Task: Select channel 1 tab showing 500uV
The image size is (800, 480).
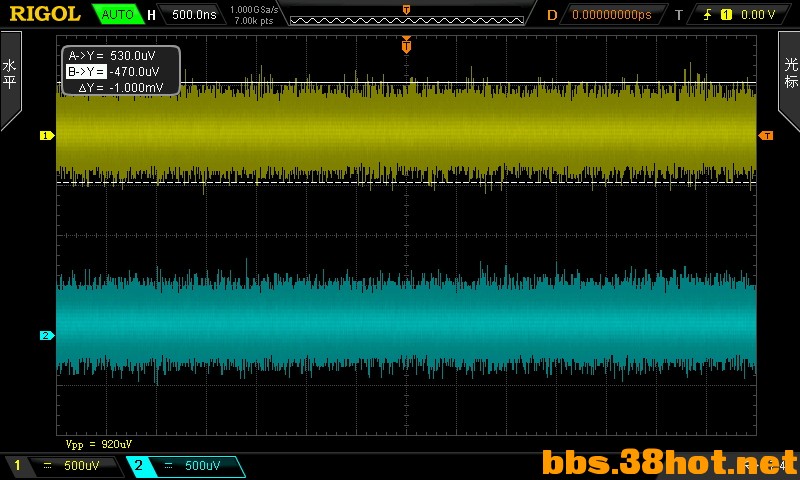Action: pyautogui.click(x=64, y=465)
